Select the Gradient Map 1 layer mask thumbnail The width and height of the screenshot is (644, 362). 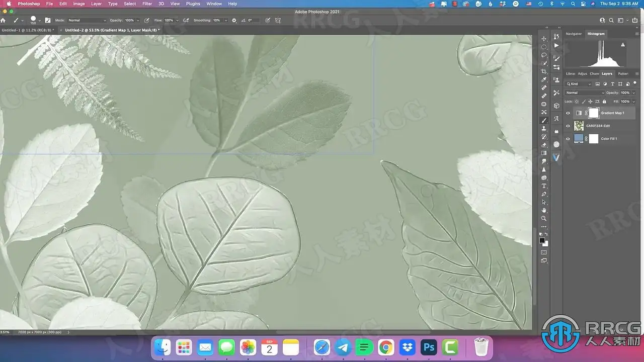pos(594,113)
